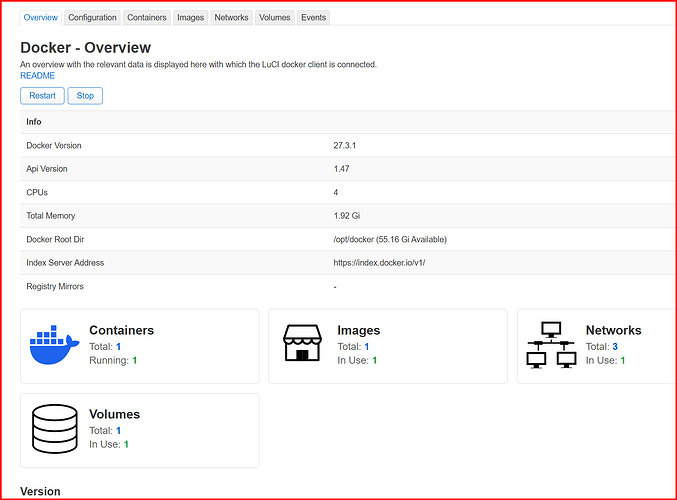This screenshot has width=677, height=500.
Task: Click the Version section heading
Action: pyautogui.click(x=40, y=491)
